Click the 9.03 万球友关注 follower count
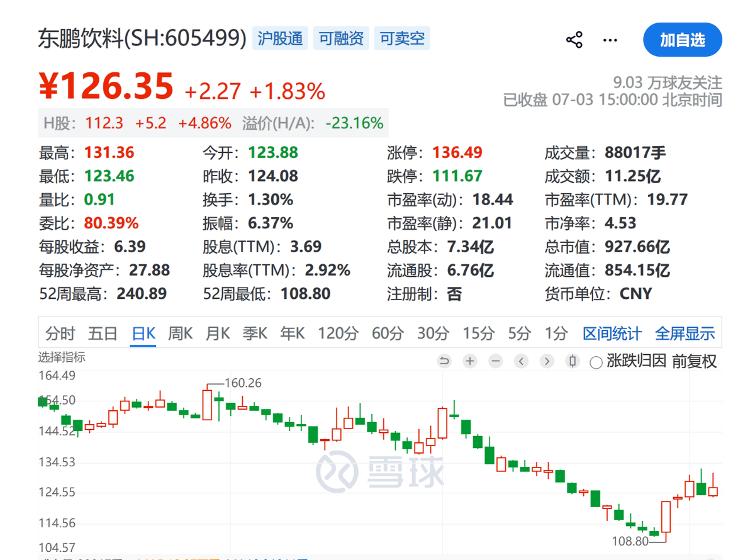The image size is (755, 560). [x=668, y=82]
